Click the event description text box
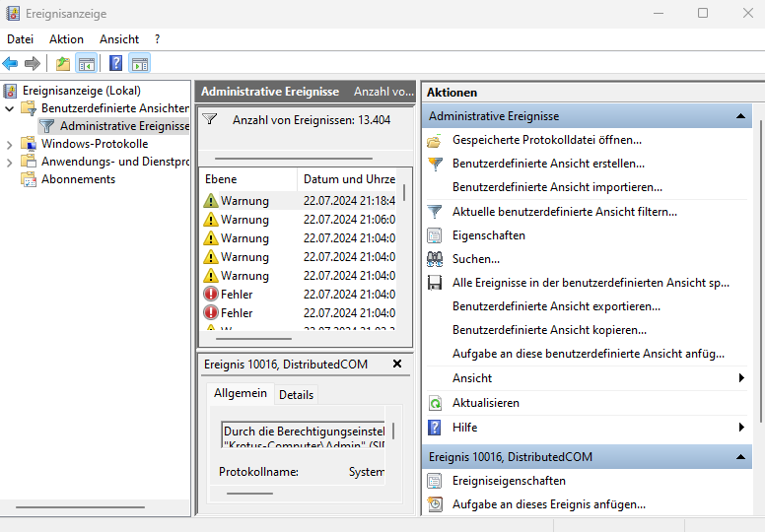Screen dimensions: 765x532 click(303, 434)
